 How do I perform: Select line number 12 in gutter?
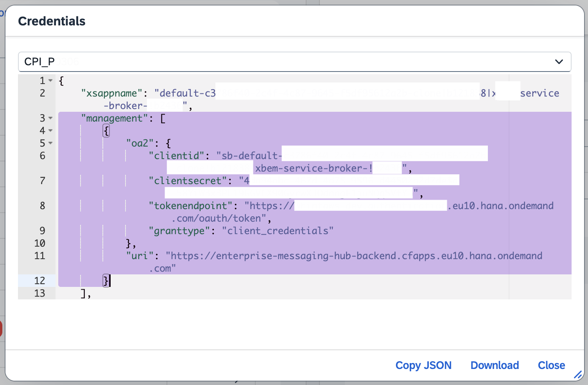point(39,281)
